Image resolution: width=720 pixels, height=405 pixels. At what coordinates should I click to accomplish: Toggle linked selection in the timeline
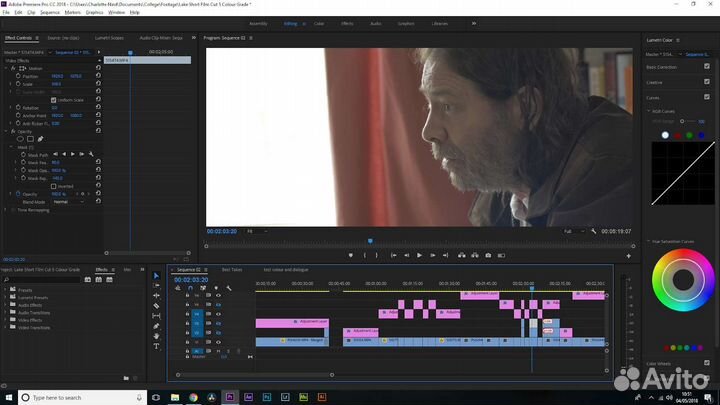(x=203, y=288)
